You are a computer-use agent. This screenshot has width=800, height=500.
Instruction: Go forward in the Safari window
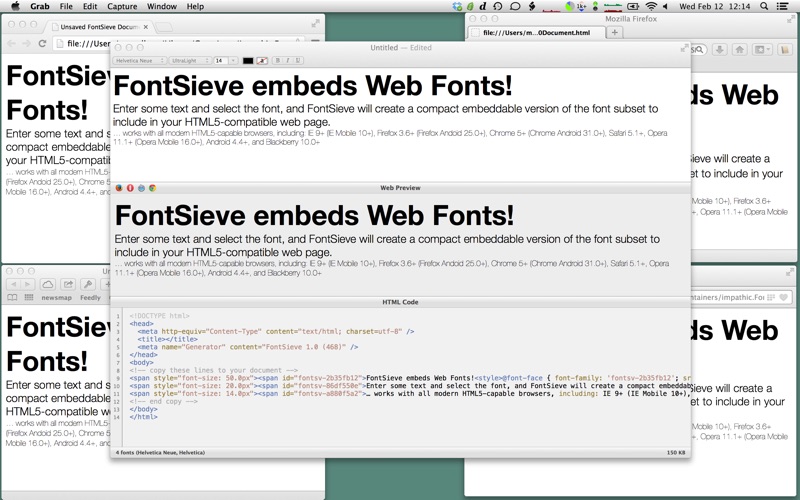[x=27, y=284]
